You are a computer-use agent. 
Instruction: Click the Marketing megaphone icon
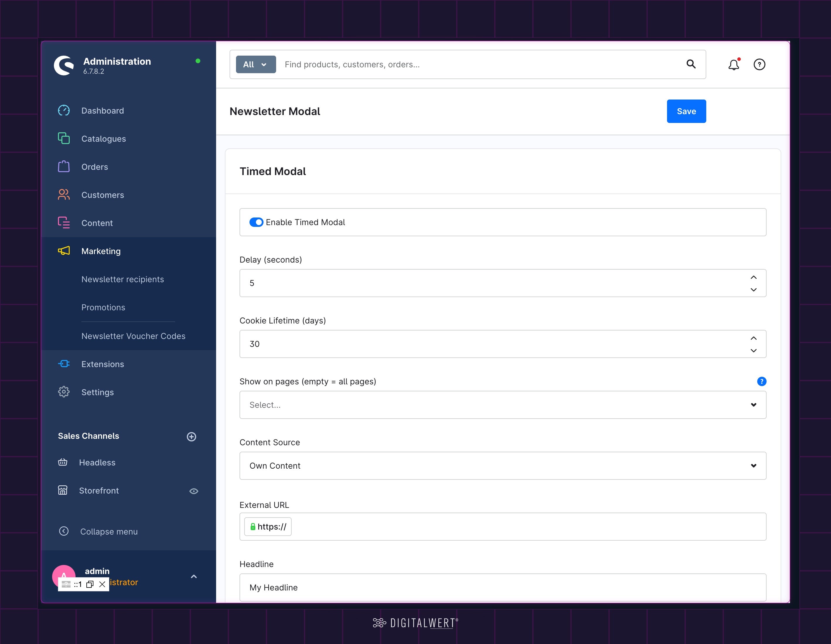tap(64, 251)
